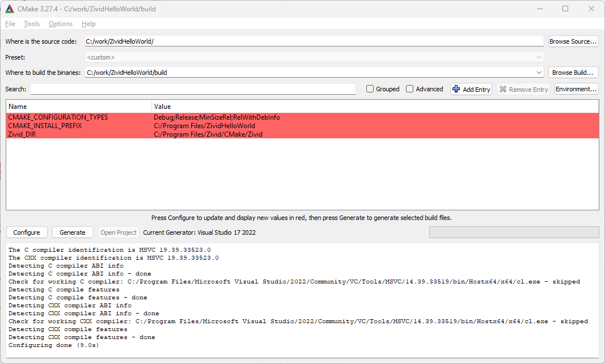Click Browse Source button
605x364 pixels.
point(573,41)
